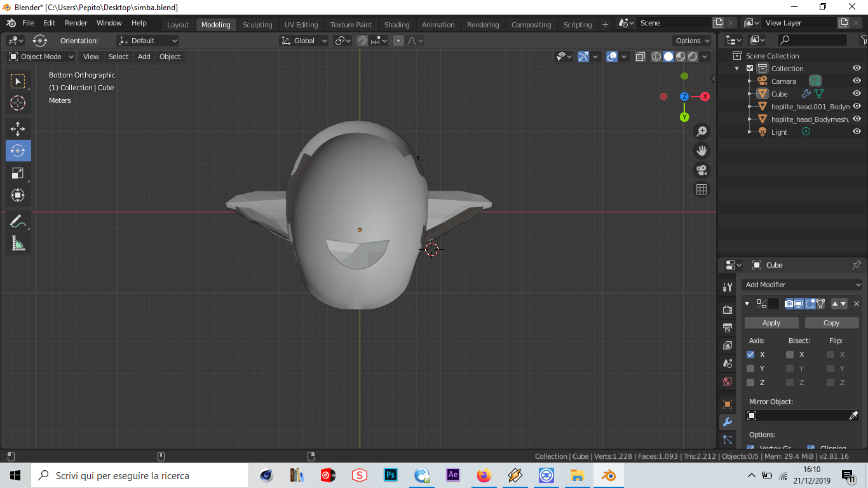Open the Orientation Default dropdown
868x488 pixels.
[x=147, y=41]
